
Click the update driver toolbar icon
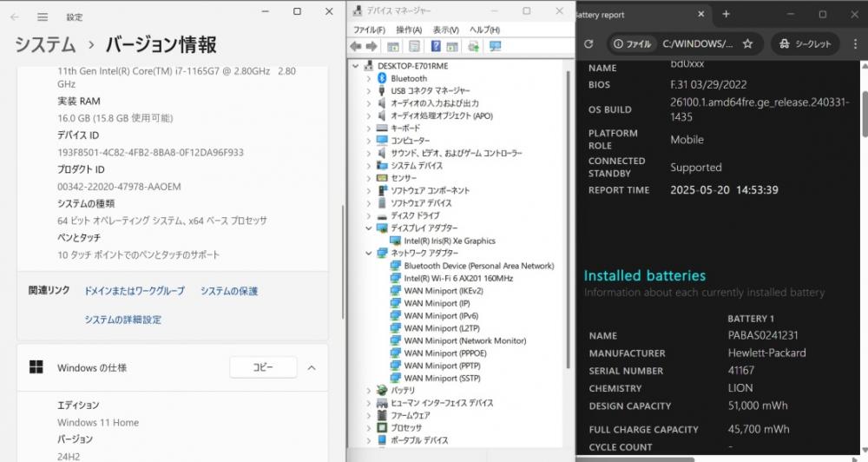pos(473,47)
